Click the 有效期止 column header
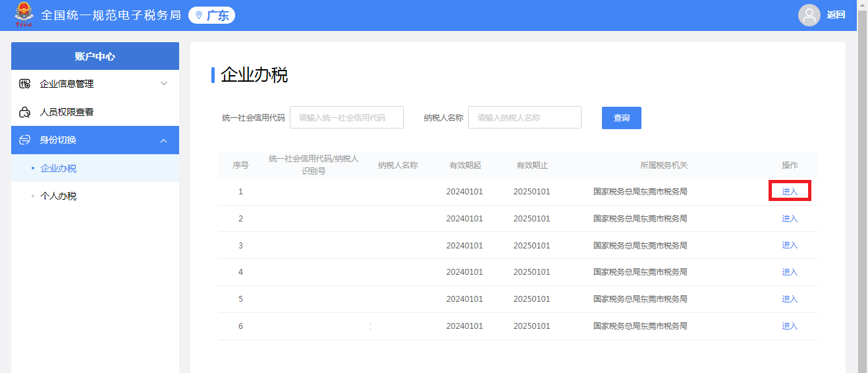The height and width of the screenshot is (373, 868). [x=532, y=165]
